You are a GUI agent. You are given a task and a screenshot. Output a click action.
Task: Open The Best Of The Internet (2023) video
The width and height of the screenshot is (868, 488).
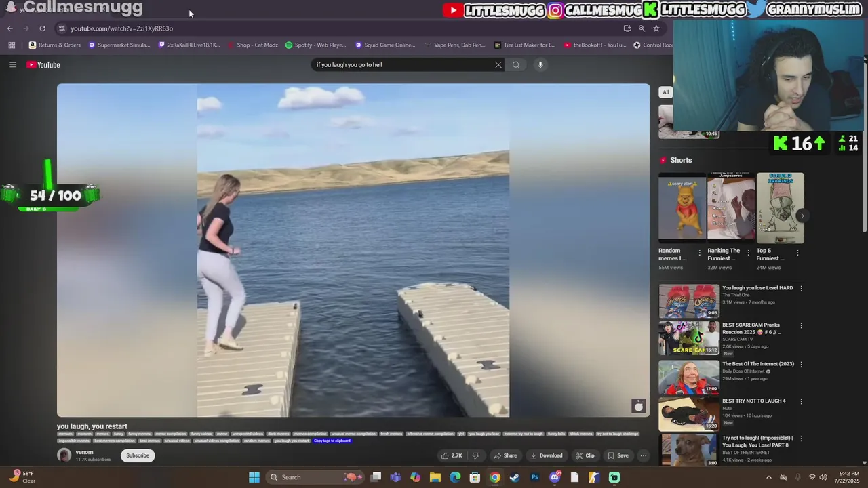689,377
